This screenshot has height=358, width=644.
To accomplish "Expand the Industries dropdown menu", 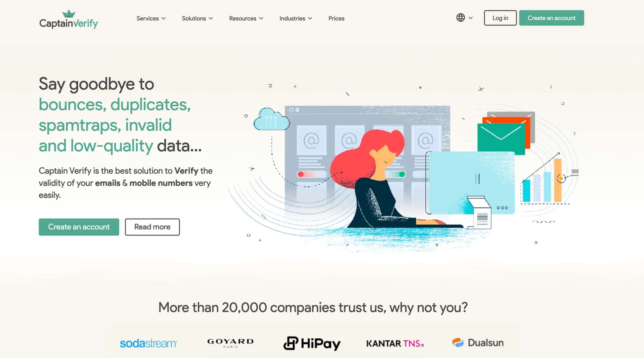I will 296,18.
